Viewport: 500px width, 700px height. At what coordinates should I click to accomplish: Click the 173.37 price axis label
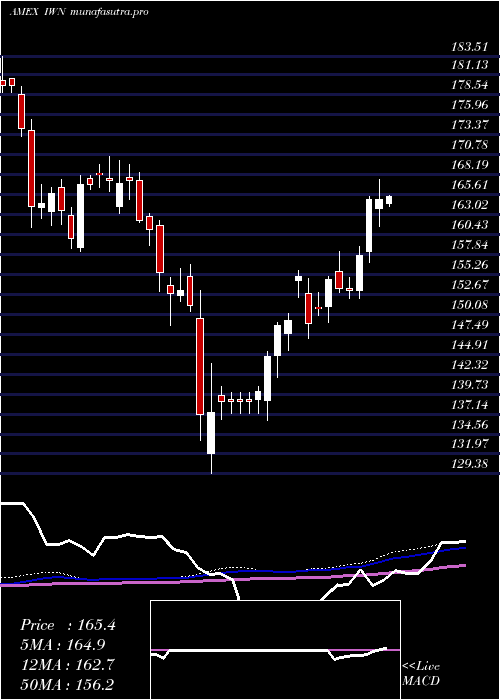[469, 125]
